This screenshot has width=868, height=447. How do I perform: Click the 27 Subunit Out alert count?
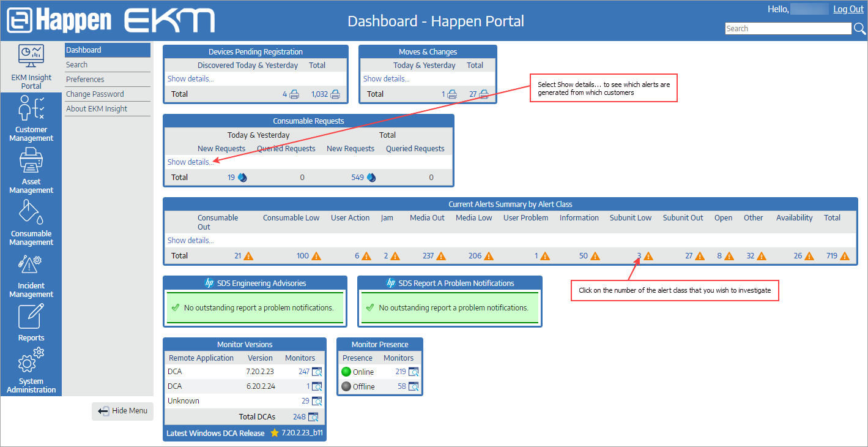[689, 256]
